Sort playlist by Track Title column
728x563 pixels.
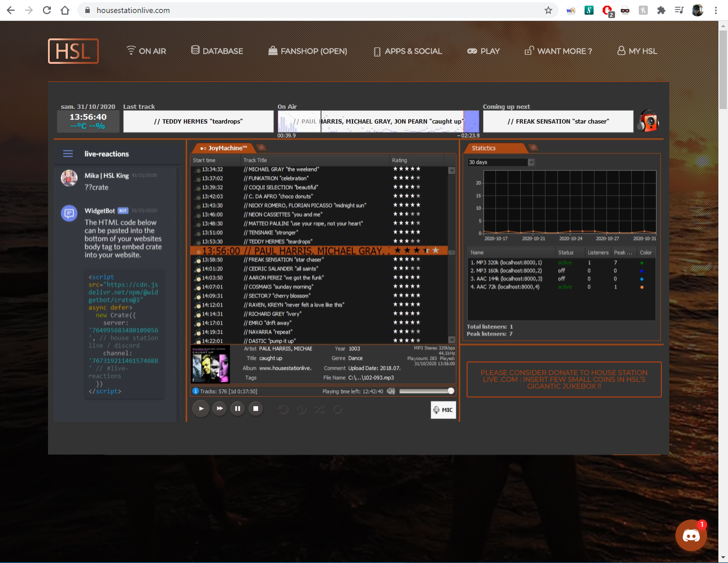315,160
